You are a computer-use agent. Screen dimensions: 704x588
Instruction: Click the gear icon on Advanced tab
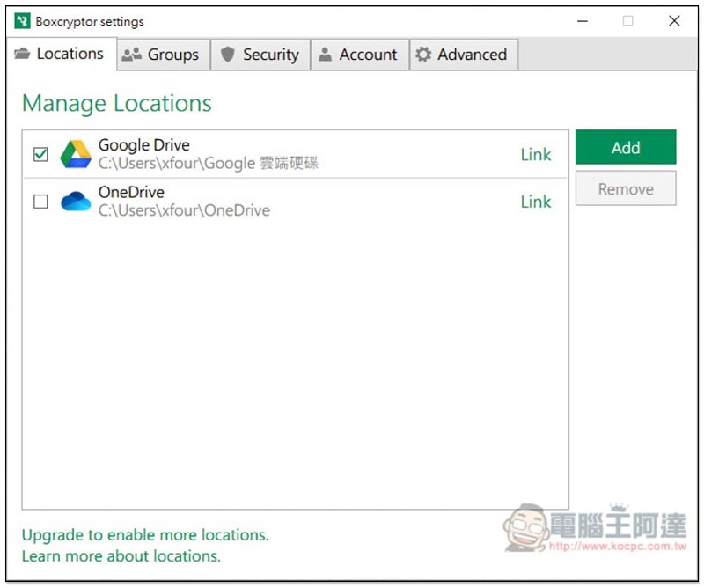[423, 55]
